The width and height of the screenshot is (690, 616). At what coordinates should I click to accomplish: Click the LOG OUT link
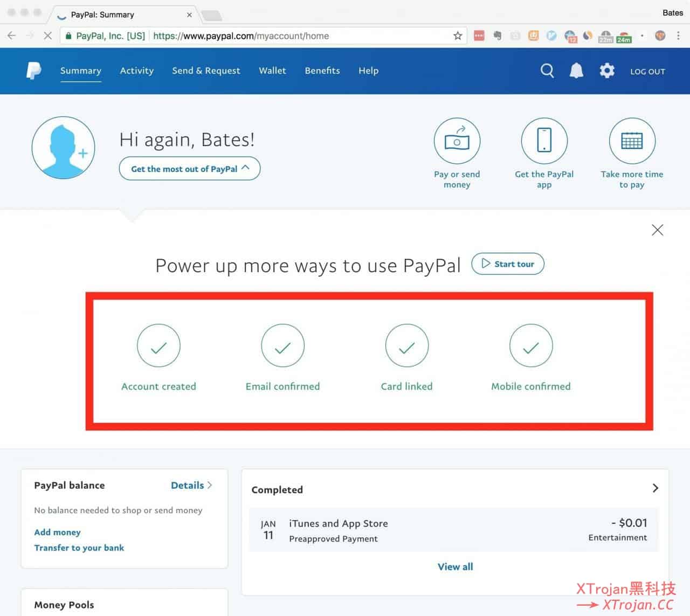tap(648, 71)
